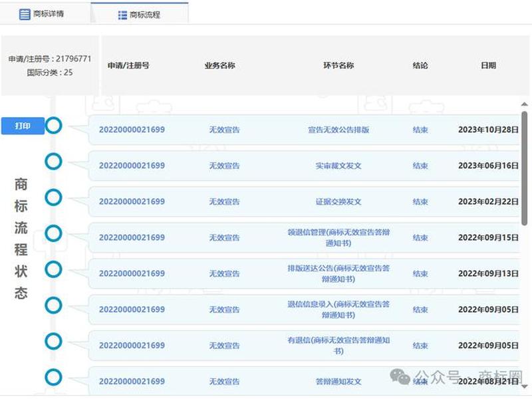Click 无效宣告 in the 2023年10月28日 row
Viewport: 532px width, 399px height.
tap(224, 130)
